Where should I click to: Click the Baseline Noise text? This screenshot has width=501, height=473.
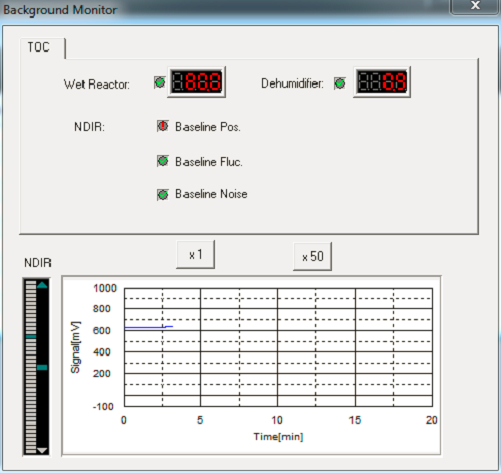tap(211, 194)
